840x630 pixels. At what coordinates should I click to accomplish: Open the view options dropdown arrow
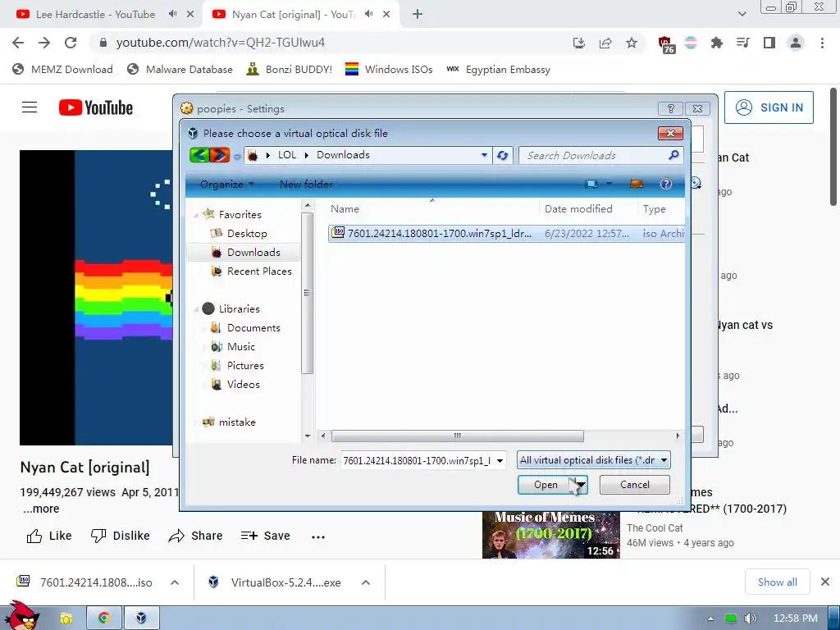[x=609, y=185]
